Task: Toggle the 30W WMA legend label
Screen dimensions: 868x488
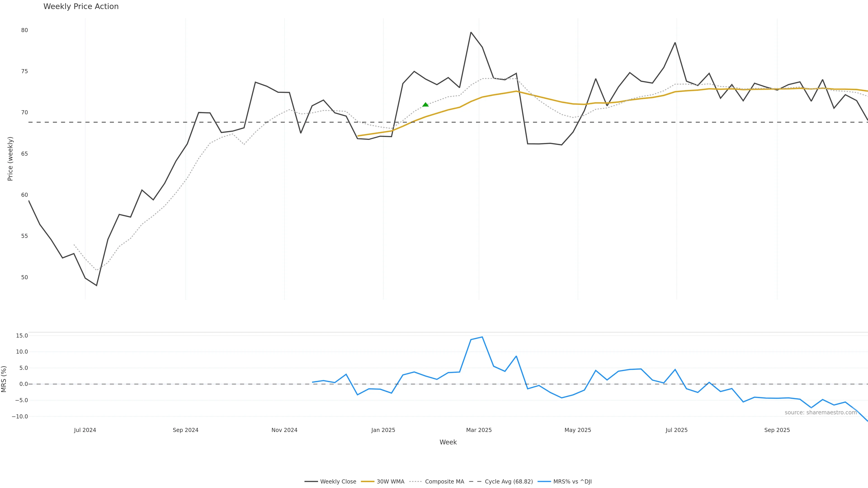Action: pyautogui.click(x=390, y=482)
